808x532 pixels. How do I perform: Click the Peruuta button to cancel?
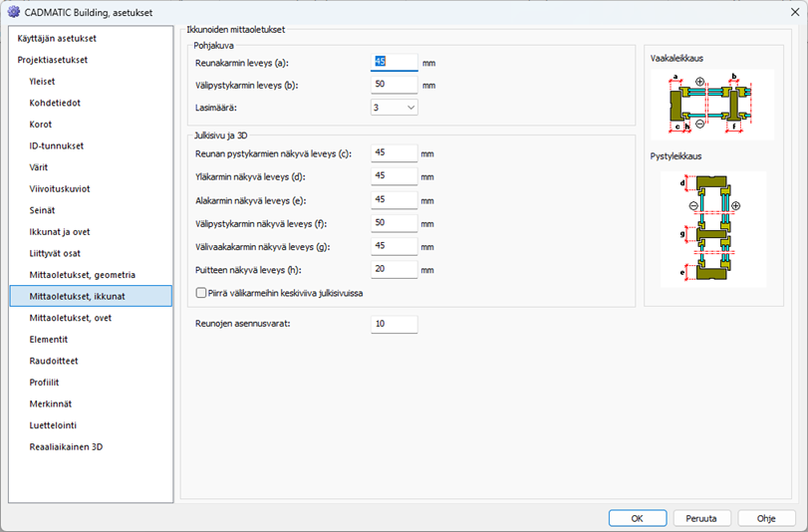[x=701, y=518]
